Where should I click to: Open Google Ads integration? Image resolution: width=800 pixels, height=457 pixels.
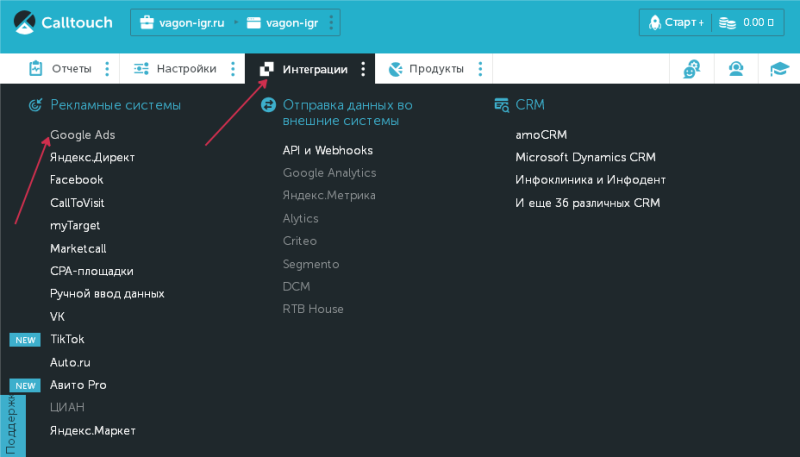point(83,135)
